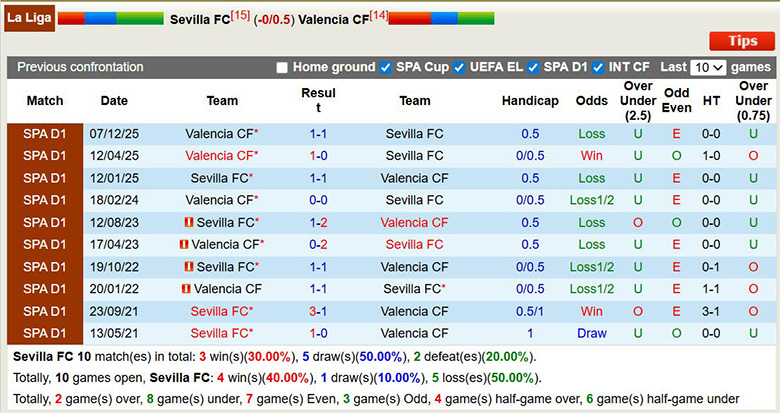Click the red card icon beside Sevilla FC on 19/10/22

coord(189,267)
